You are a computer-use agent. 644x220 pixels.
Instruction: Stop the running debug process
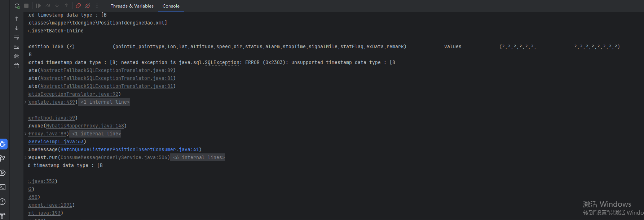pyautogui.click(x=26, y=6)
